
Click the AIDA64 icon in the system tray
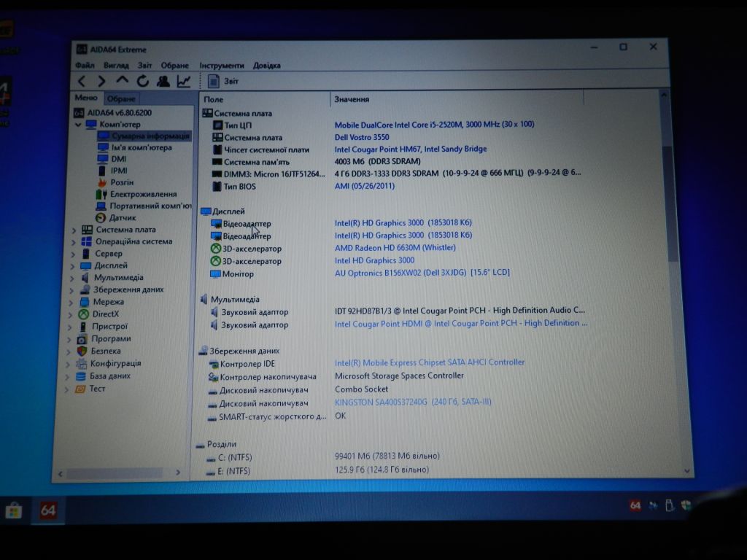[x=635, y=505]
